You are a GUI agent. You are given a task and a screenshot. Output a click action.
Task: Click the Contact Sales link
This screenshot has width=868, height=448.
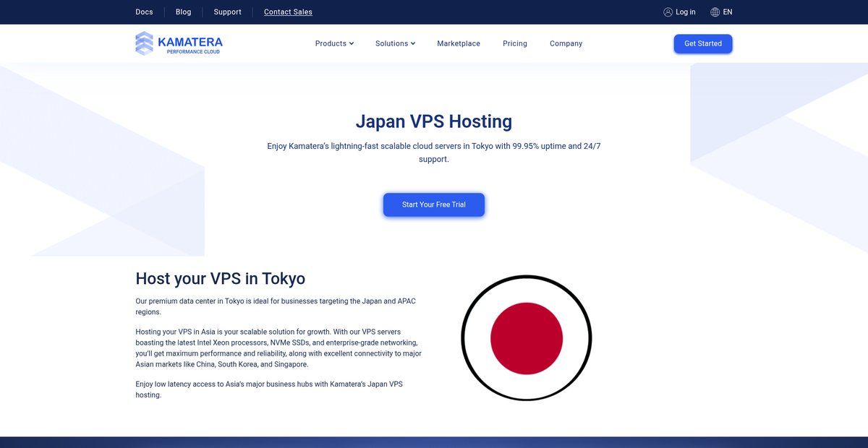[x=288, y=12]
